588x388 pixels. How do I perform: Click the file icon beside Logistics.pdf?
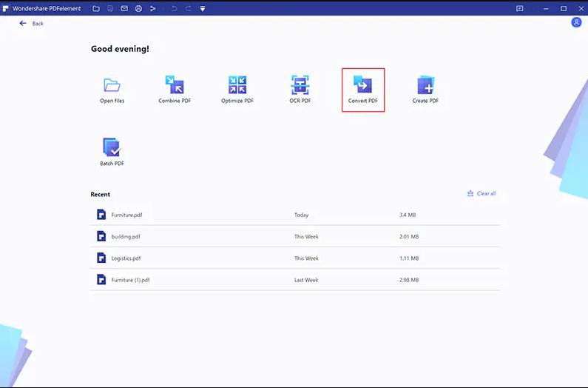point(101,258)
